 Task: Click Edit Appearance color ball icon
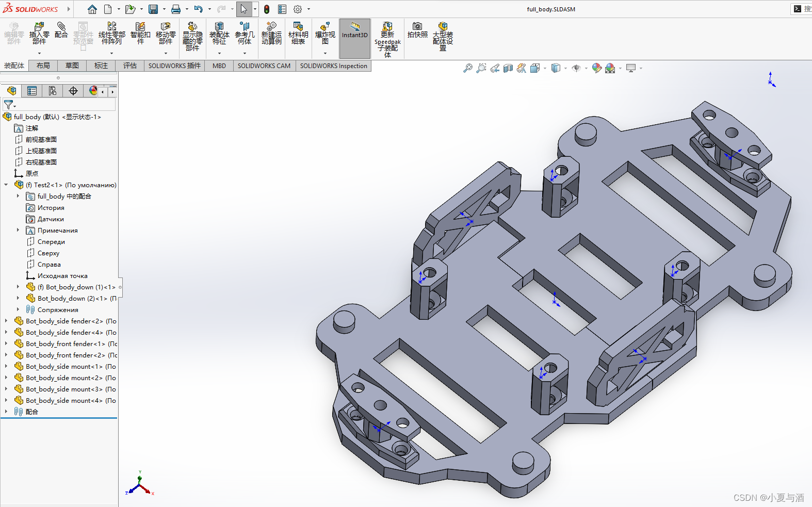[x=596, y=68]
